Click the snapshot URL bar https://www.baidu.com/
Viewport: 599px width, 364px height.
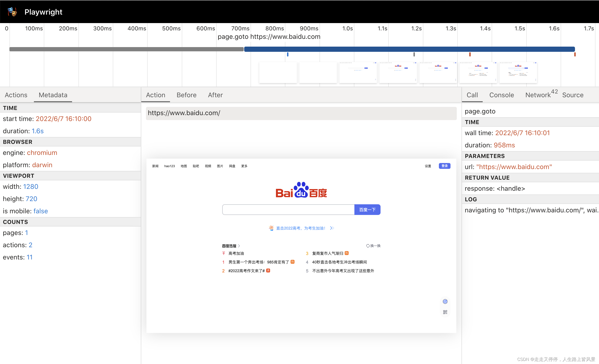coord(301,113)
